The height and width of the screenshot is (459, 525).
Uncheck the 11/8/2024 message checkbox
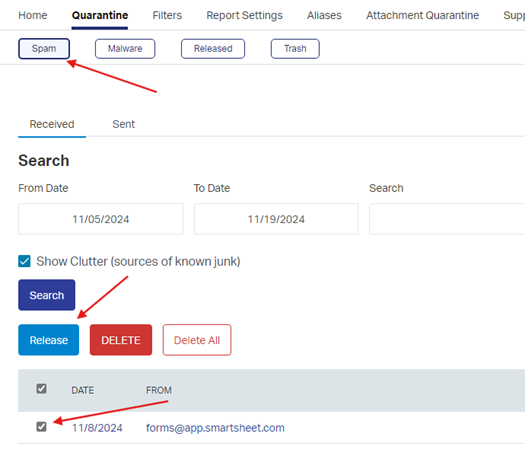coord(42,427)
